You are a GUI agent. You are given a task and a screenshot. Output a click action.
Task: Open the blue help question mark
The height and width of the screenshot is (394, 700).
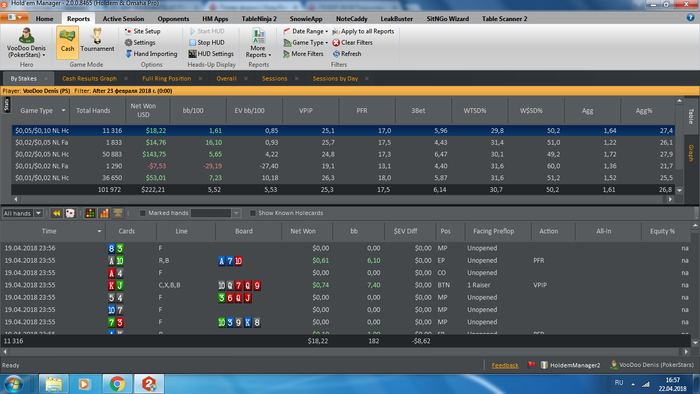[x=691, y=17]
